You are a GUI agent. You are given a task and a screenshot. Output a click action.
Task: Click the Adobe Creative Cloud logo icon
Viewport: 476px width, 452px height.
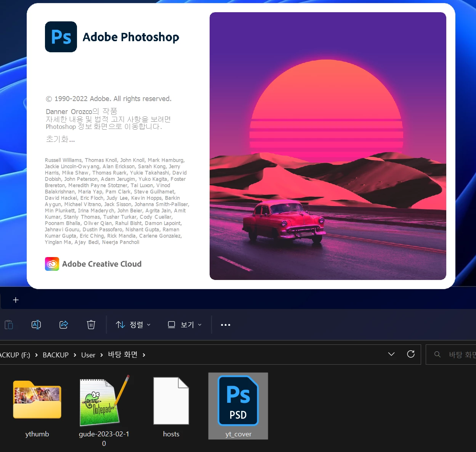[52, 264]
